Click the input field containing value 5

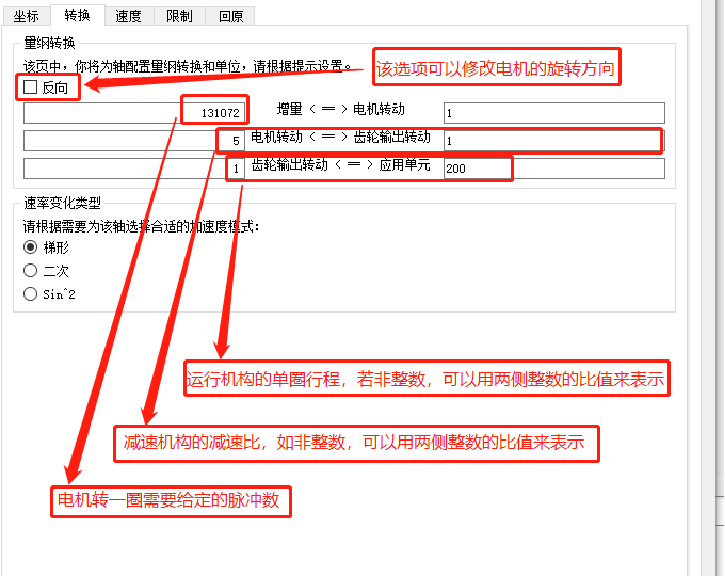coord(134,141)
